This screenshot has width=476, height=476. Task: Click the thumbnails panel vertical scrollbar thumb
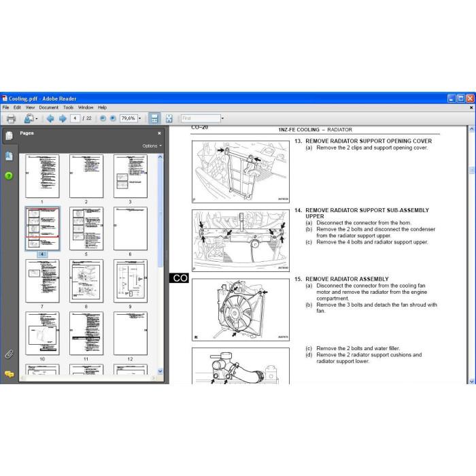160,214
